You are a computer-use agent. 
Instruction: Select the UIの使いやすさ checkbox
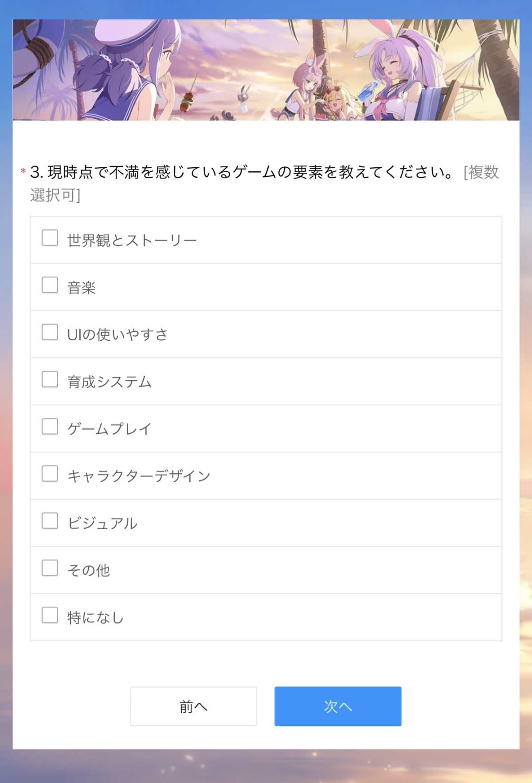(50, 332)
